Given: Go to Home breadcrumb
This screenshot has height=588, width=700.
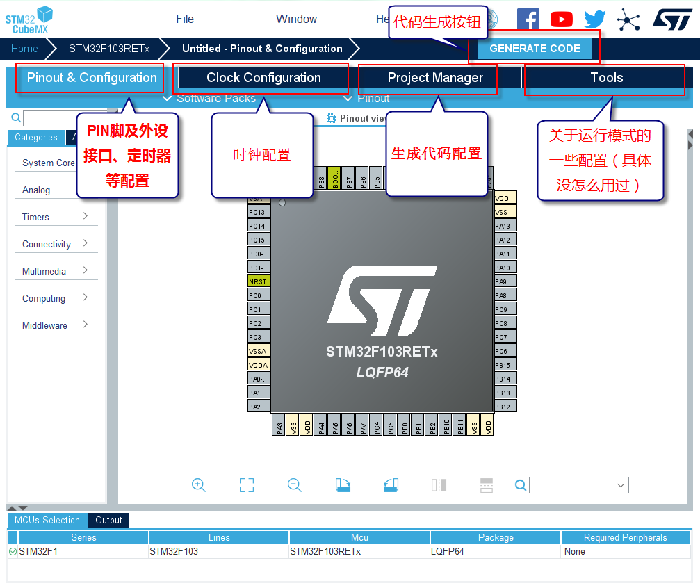Looking at the screenshot, I should pyautogui.click(x=24, y=49).
